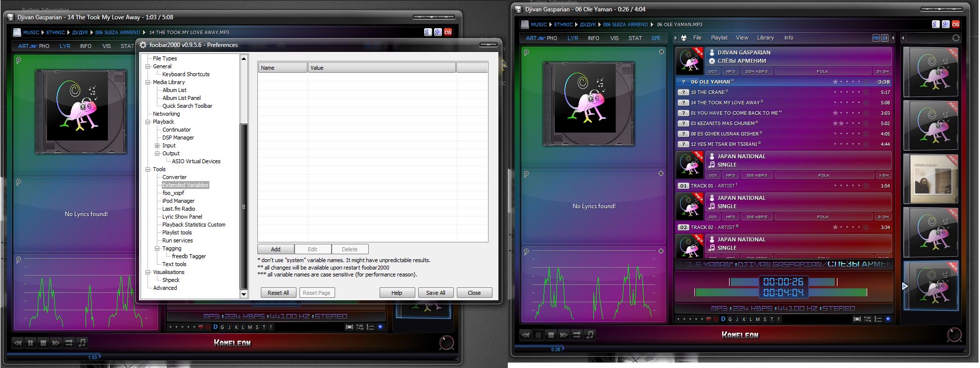
Task: Click next track button in left player
Action: 56,342
